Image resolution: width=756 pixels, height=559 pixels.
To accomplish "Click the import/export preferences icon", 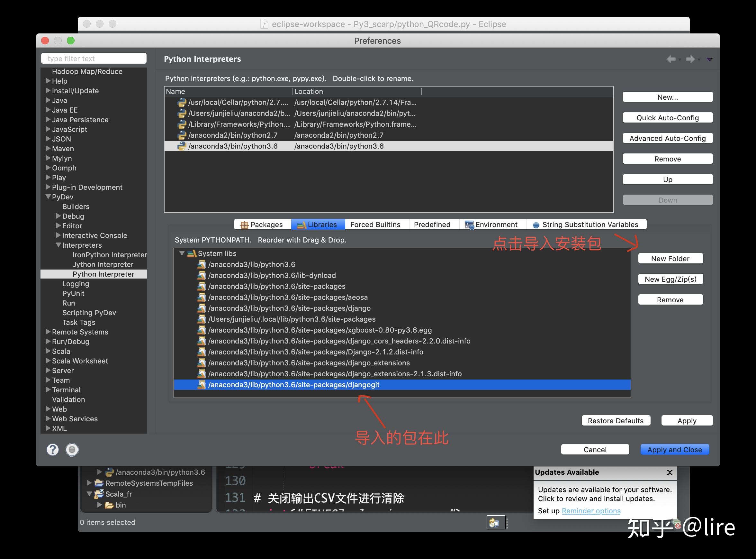I will 72,449.
